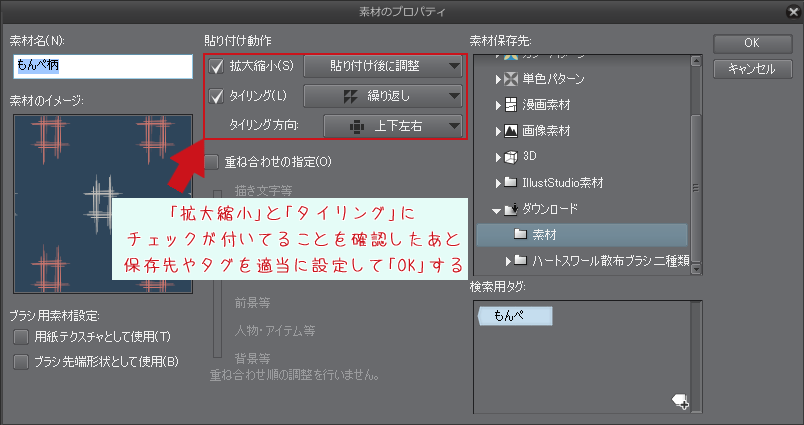Click the ハートスワール散布ブラシ二種類 label

[x=610, y=261]
